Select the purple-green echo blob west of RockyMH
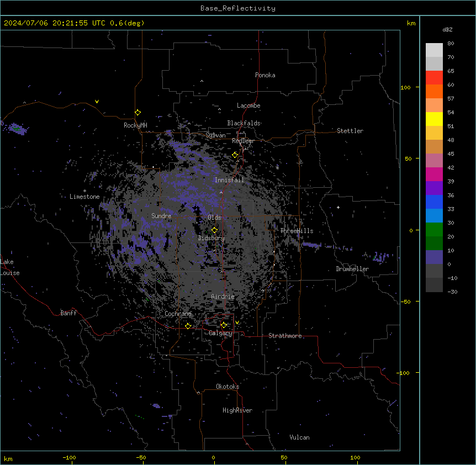 tap(17, 129)
